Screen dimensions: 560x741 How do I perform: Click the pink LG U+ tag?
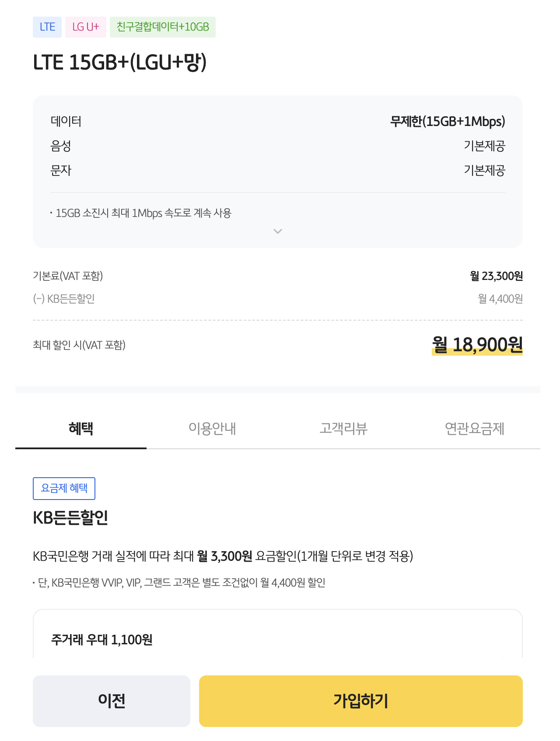(x=86, y=27)
